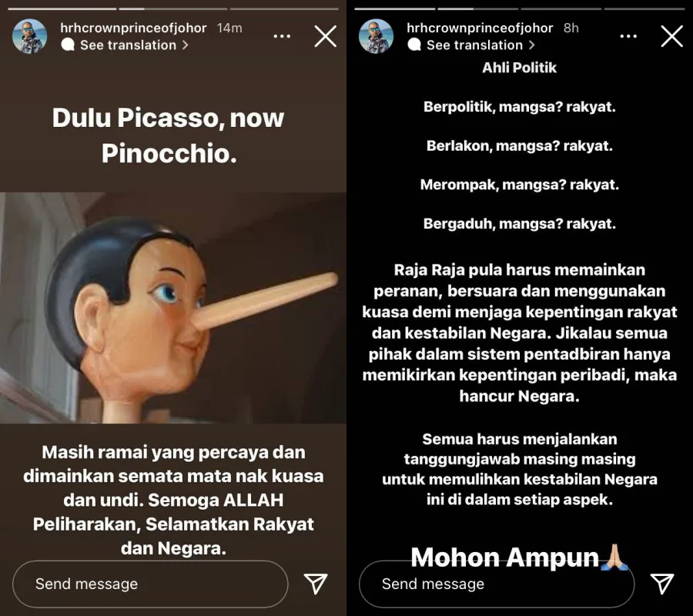693x616 pixels.
Task: Tap the Pinocchio photo
Action: click(173, 308)
